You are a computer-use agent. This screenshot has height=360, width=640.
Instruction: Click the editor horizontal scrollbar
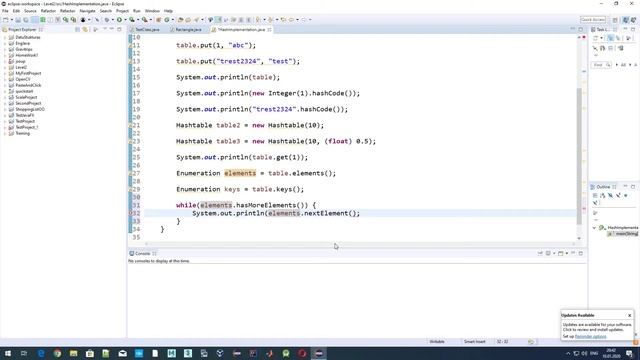tap(361, 244)
